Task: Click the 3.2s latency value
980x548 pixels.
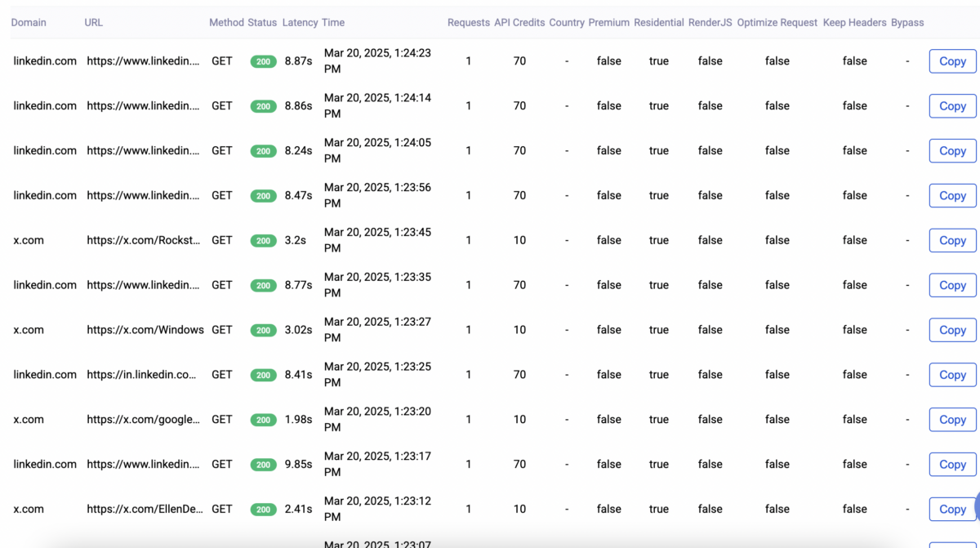Action: tap(296, 240)
